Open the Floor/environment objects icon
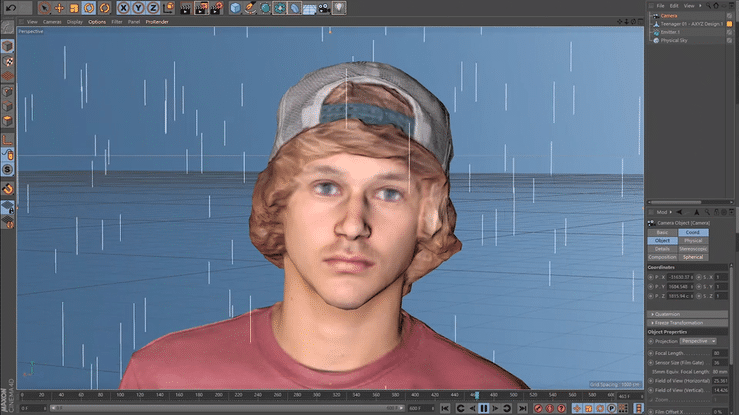 [309, 8]
